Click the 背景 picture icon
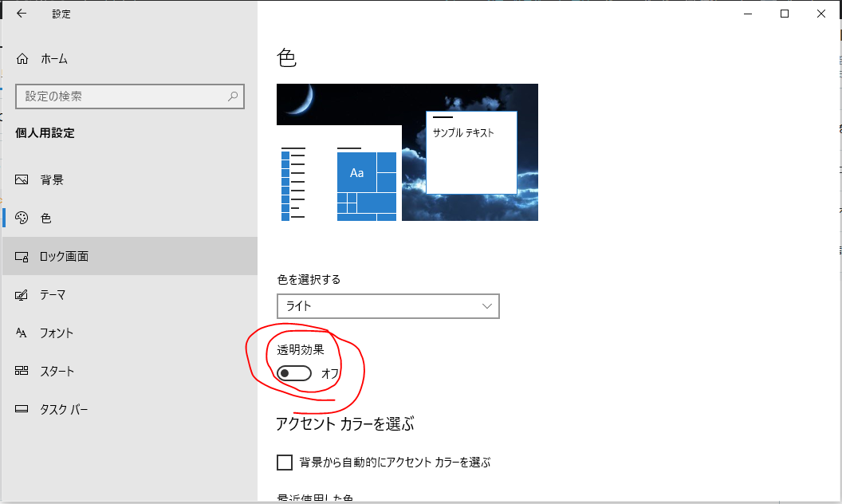The height and width of the screenshot is (504, 842). [22, 179]
